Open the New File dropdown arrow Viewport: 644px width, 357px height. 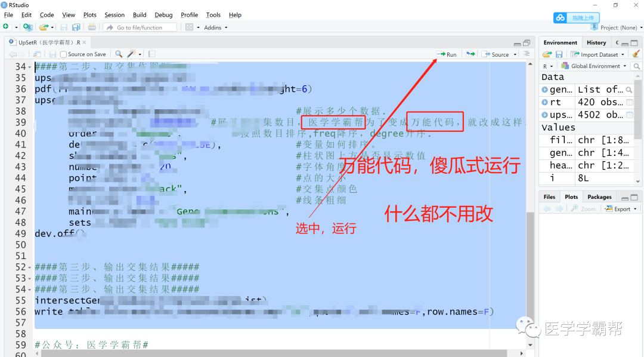point(16,27)
